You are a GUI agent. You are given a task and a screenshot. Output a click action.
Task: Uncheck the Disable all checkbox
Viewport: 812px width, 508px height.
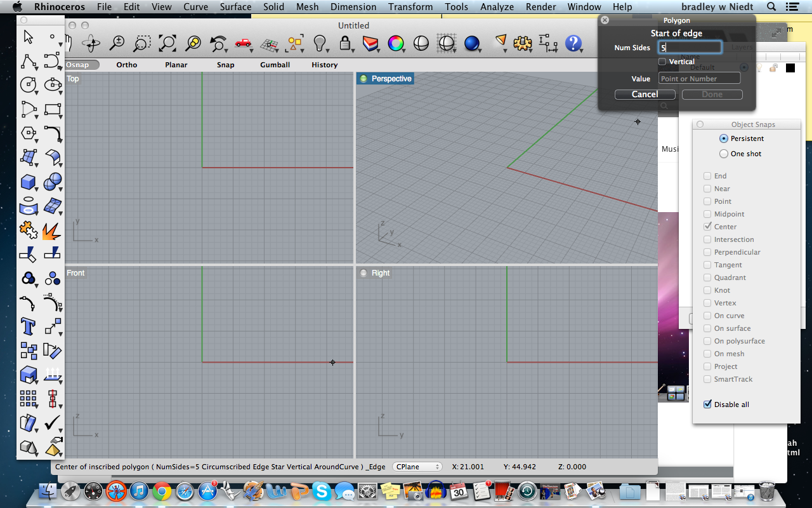pos(707,404)
